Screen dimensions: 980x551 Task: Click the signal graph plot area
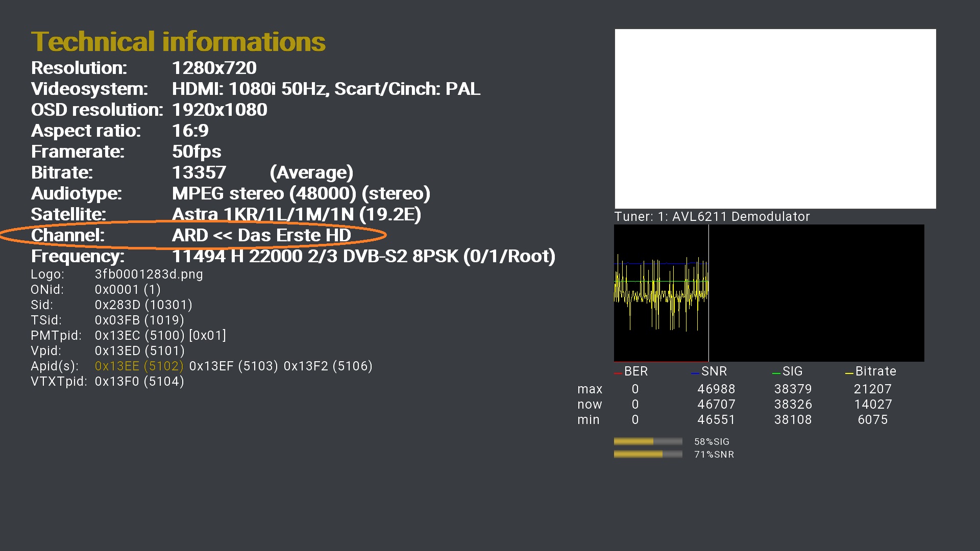pyautogui.click(x=769, y=293)
